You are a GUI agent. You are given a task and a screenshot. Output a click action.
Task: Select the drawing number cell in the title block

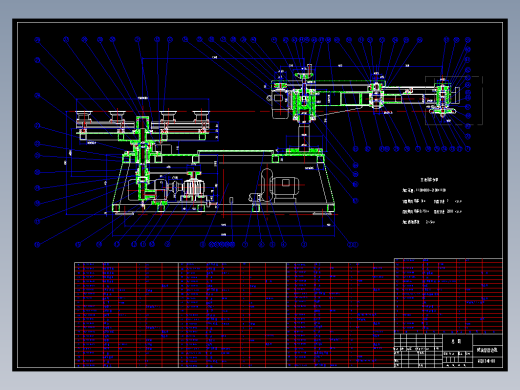(x=487, y=361)
